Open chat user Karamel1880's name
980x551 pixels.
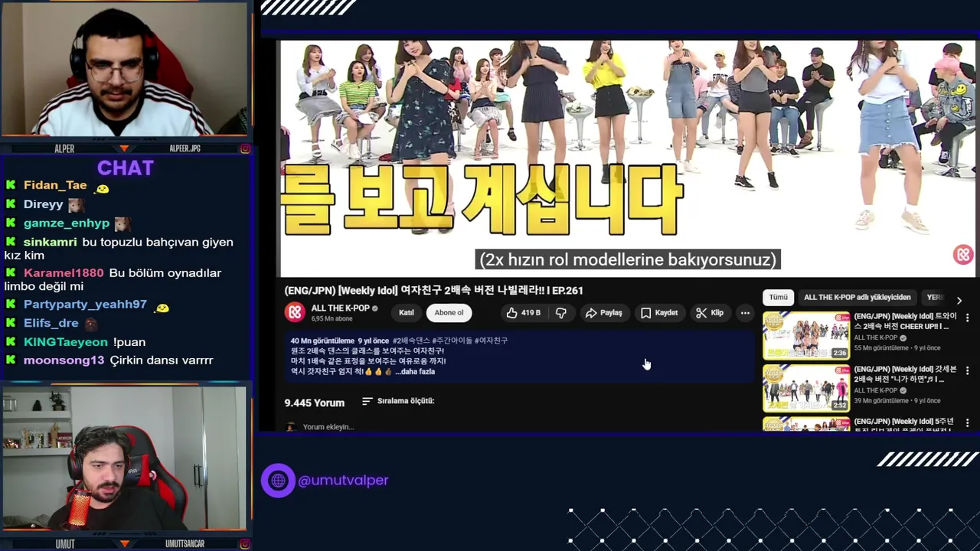coord(64,273)
